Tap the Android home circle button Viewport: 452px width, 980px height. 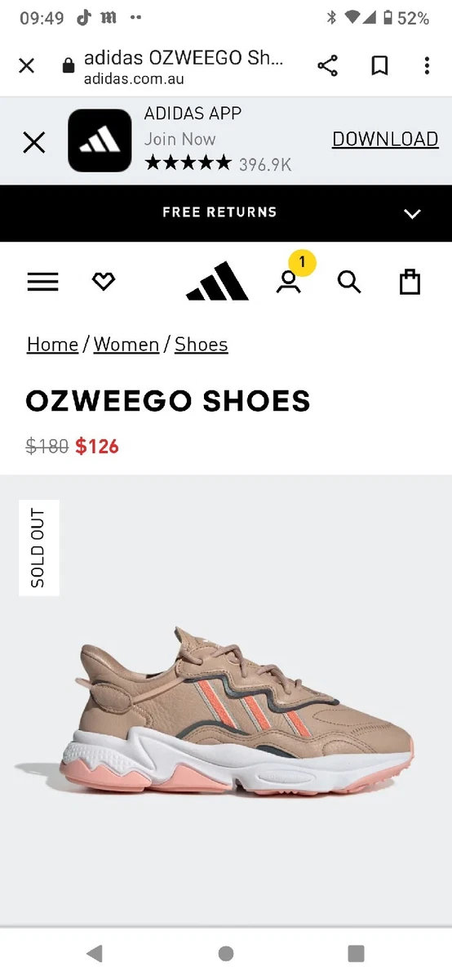[x=226, y=953]
